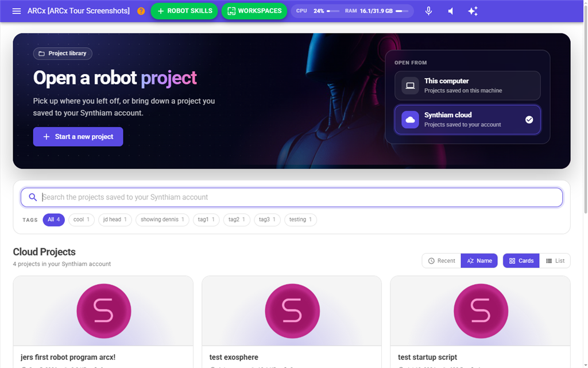This screenshot has height=368, width=588.
Task: Mute audio with the speaker icon
Action: [451, 11]
